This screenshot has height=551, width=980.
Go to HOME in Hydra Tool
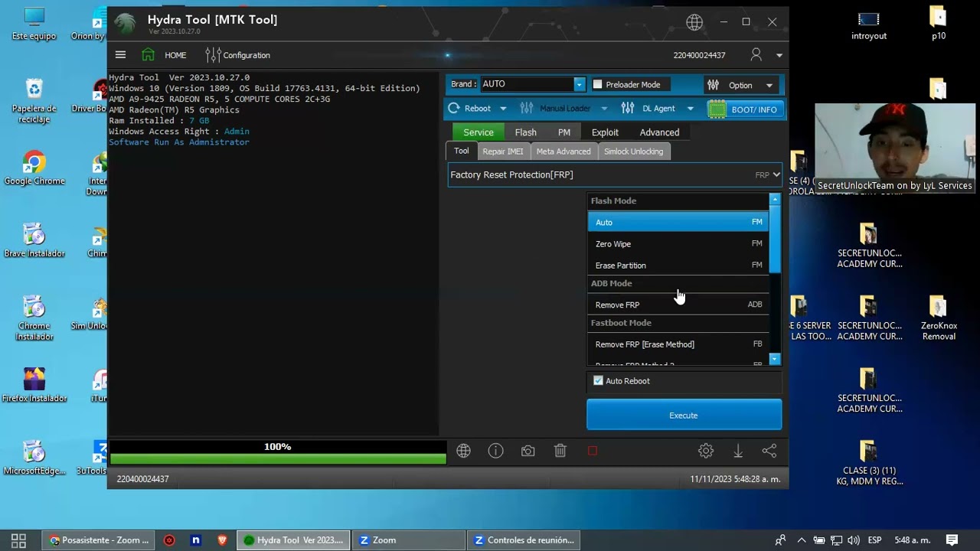pos(164,55)
